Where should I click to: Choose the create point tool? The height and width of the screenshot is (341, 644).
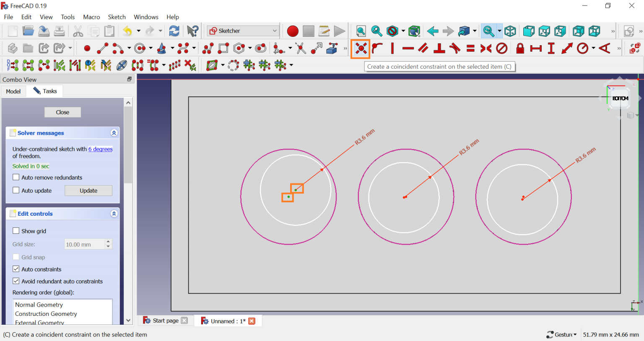tap(87, 49)
